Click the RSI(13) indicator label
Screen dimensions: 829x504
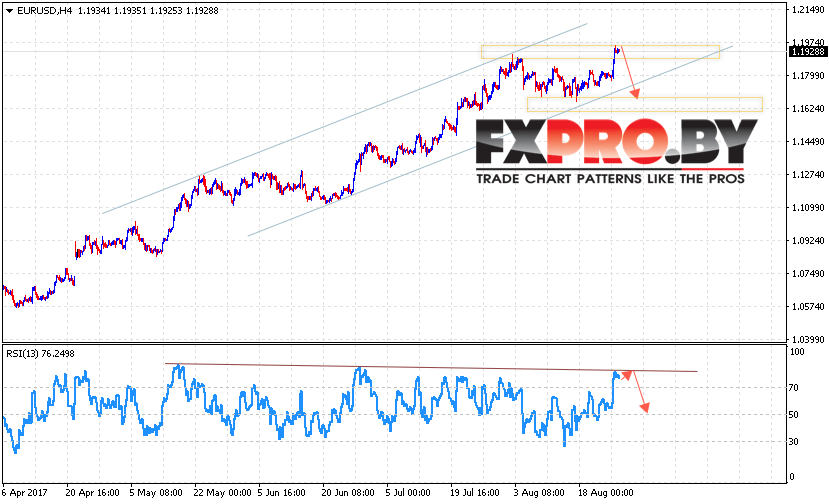[40, 353]
